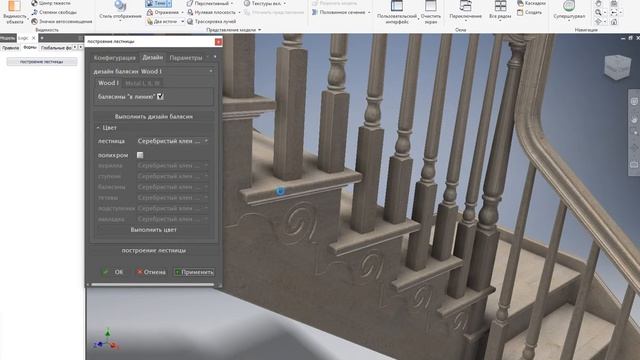
Task: Switch to the Конфигурация tab
Action: (x=115, y=58)
